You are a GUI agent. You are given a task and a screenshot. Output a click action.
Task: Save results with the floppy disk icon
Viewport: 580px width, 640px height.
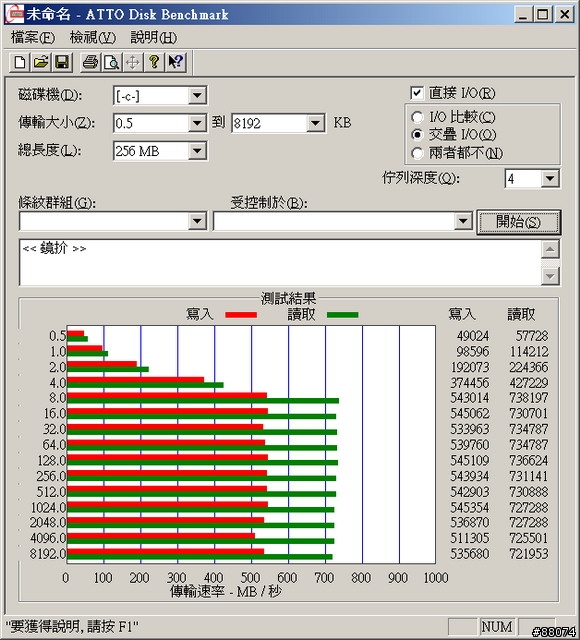pos(62,62)
